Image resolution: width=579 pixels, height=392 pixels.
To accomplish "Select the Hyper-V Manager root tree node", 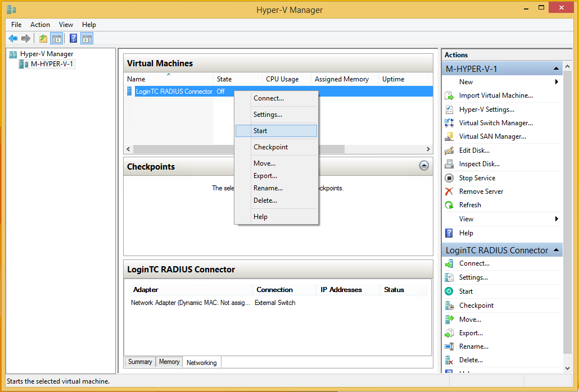I will 47,54.
